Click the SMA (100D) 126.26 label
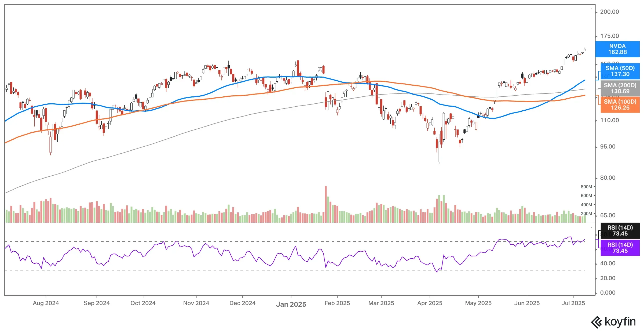644x333 pixels. tap(620, 104)
